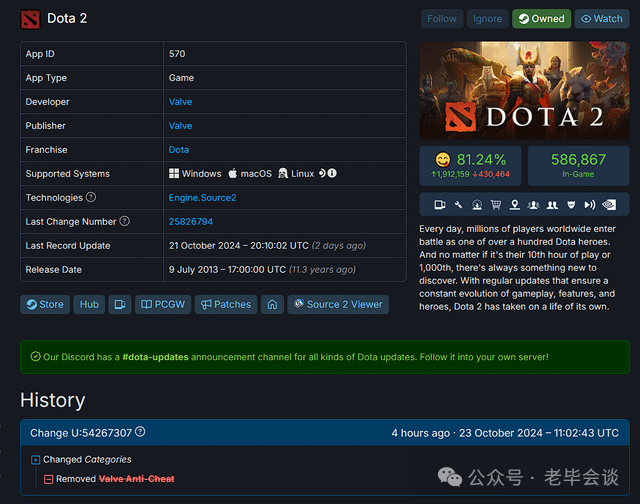Click the multi-player group category icon
Viewport: 640px width, 504px height.
pos(533,204)
